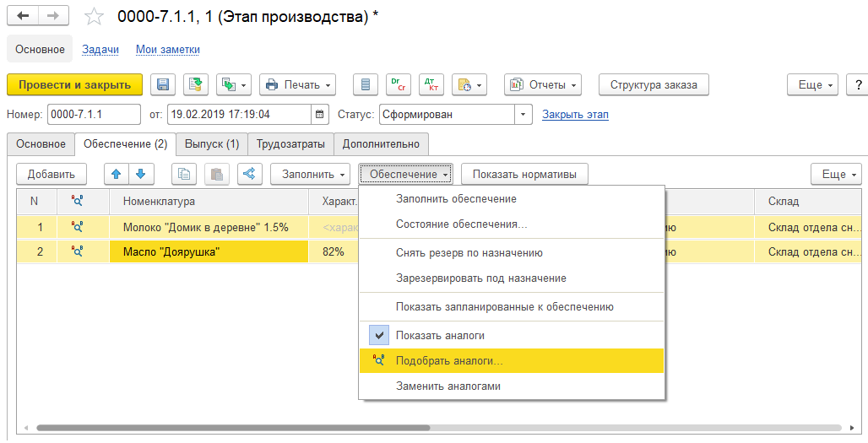Viewport: 868px width, 443px height.
Task: Click into the Номер input field
Action: point(94,114)
